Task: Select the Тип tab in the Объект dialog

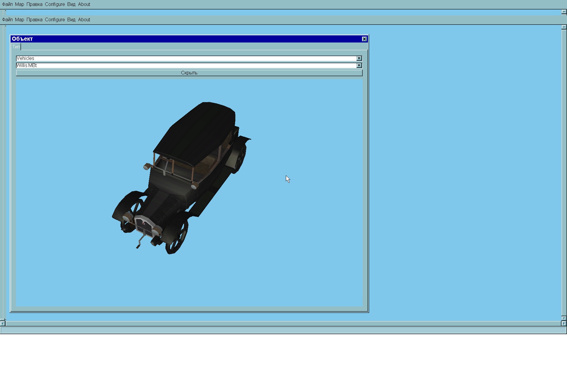Action: pyautogui.click(x=16, y=47)
